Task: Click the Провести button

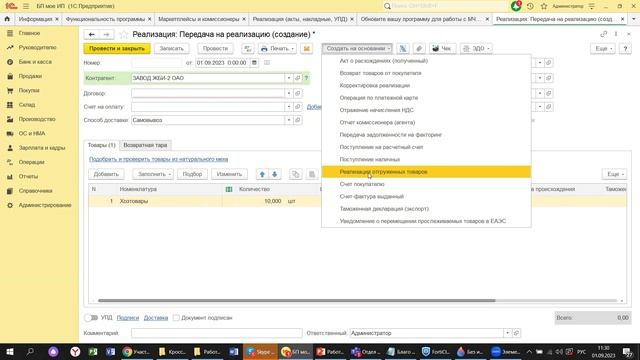Action: (x=216, y=49)
